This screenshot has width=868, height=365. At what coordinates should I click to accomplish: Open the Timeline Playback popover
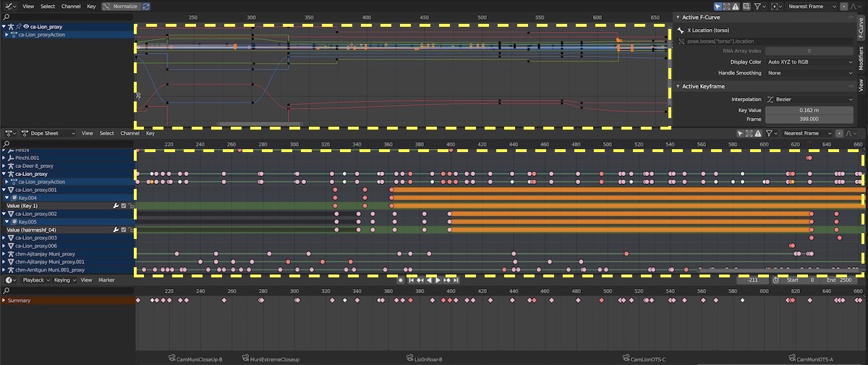[x=36, y=280]
